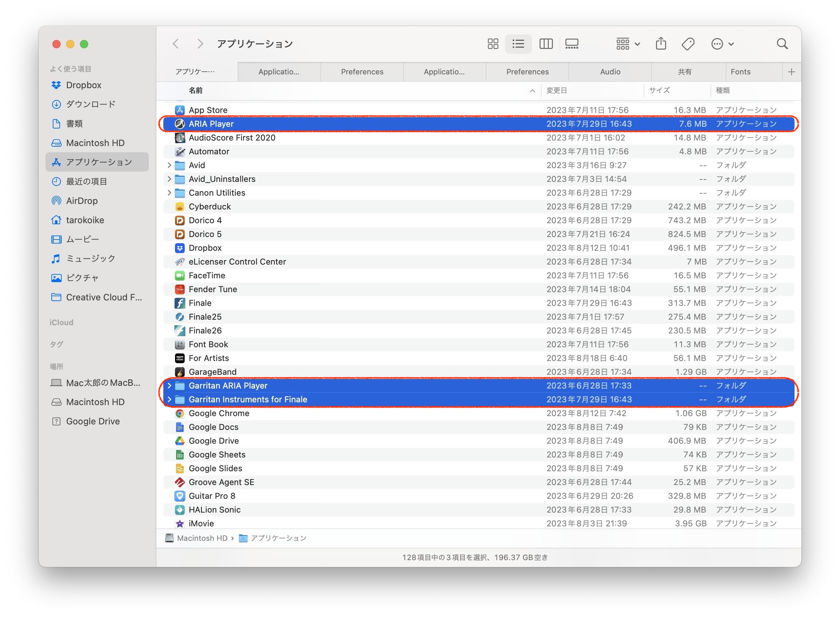Add a new tab with plus button

[x=791, y=72]
